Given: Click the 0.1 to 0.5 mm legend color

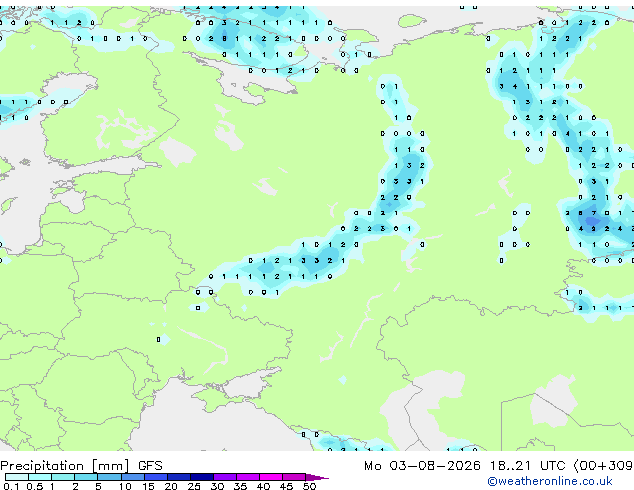Looking at the screenshot, I should (17, 477).
